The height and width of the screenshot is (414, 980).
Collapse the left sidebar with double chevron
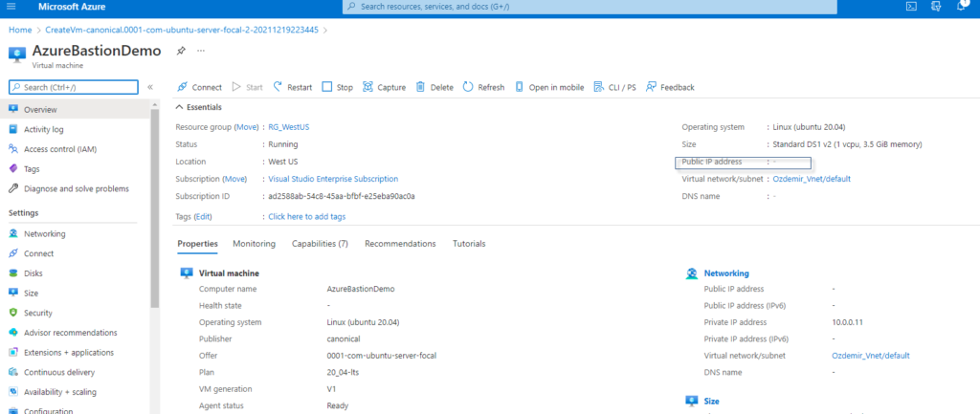coord(150,87)
